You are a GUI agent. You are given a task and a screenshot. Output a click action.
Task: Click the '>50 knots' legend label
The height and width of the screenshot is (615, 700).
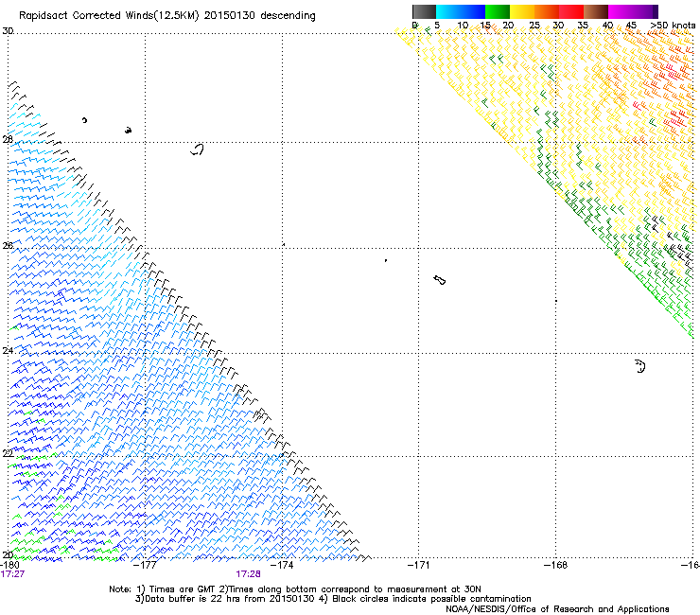pos(673,26)
